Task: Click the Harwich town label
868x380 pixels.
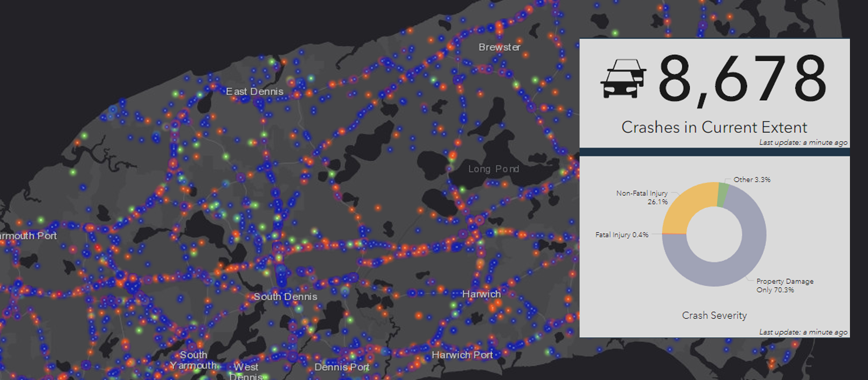Action: pos(481,294)
